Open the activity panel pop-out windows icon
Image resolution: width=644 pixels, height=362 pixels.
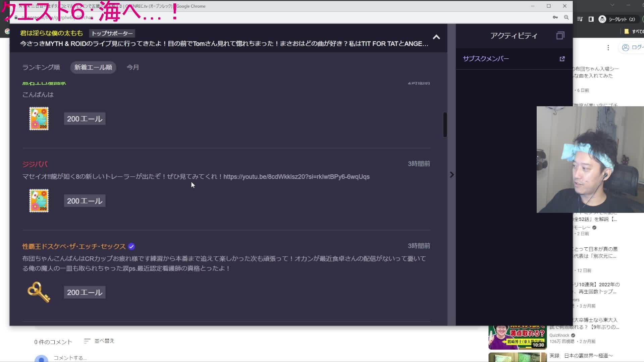tap(560, 36)
